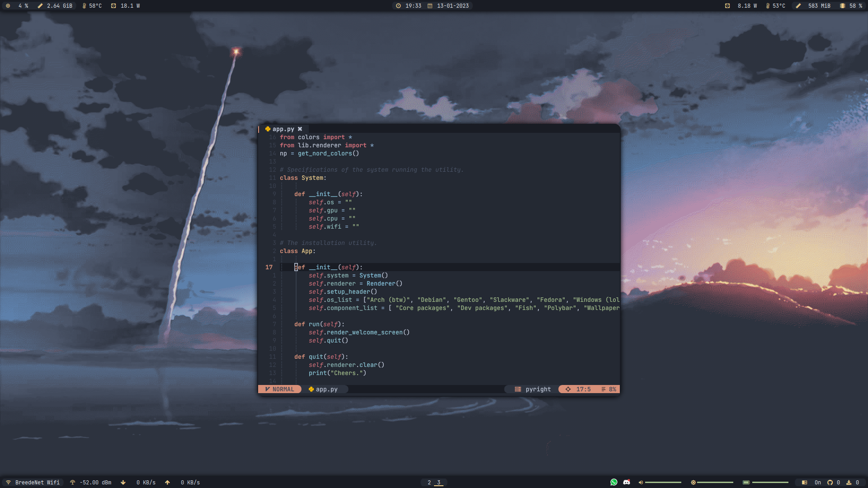
Task: Open Discord with the unread notification
Action: [627, 482]
